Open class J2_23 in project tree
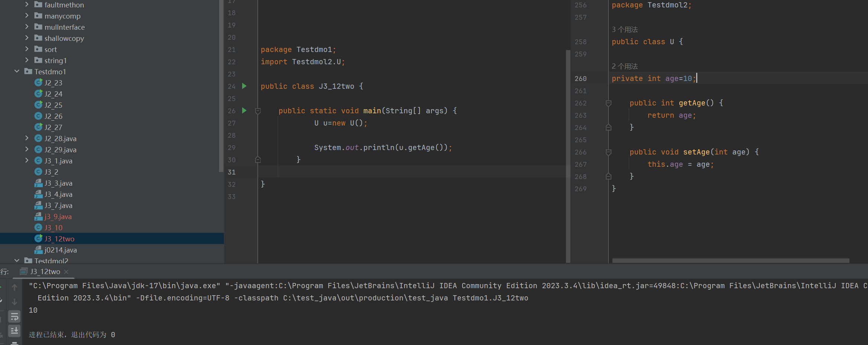The width and height of the screenshot is (868, 345). pyautogui.click(x=53, y=83)
